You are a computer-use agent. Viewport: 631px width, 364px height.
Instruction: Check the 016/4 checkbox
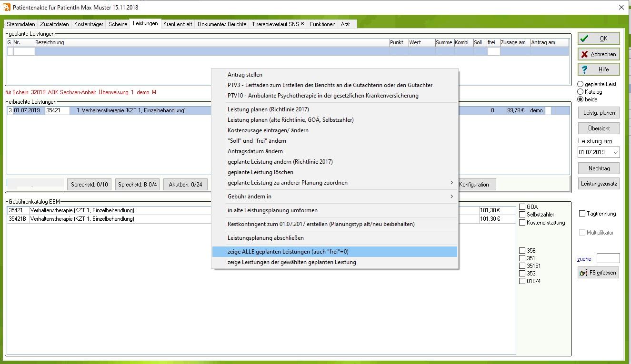522,281
